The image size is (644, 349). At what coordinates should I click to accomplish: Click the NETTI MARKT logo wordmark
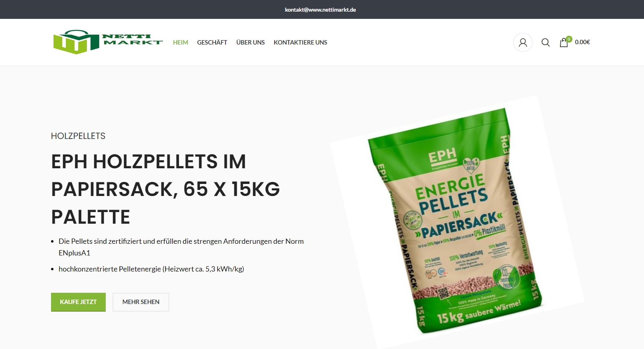coord(132,39)
